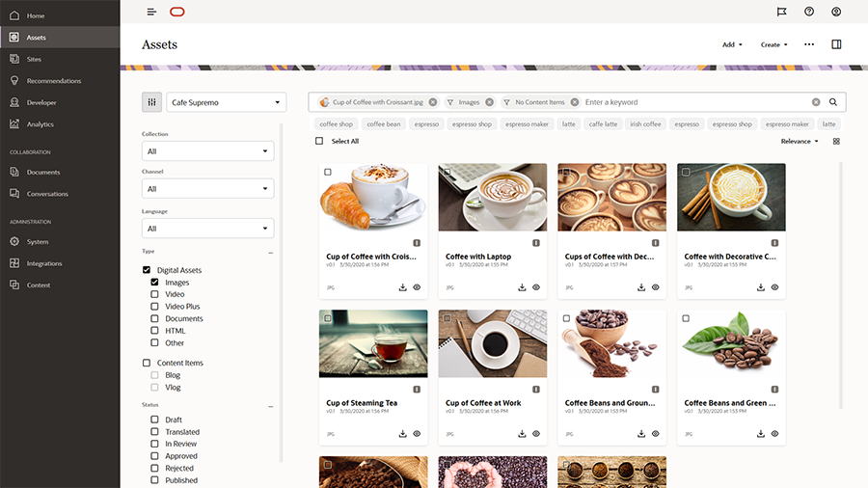868x488 pixels.
Task: Open info icon on Cup of Steaming Tea card
Action: 417,390
